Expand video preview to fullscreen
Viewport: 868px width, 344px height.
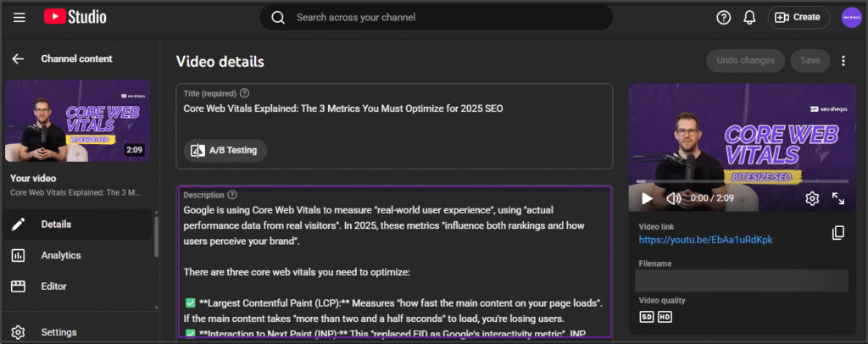837,198
